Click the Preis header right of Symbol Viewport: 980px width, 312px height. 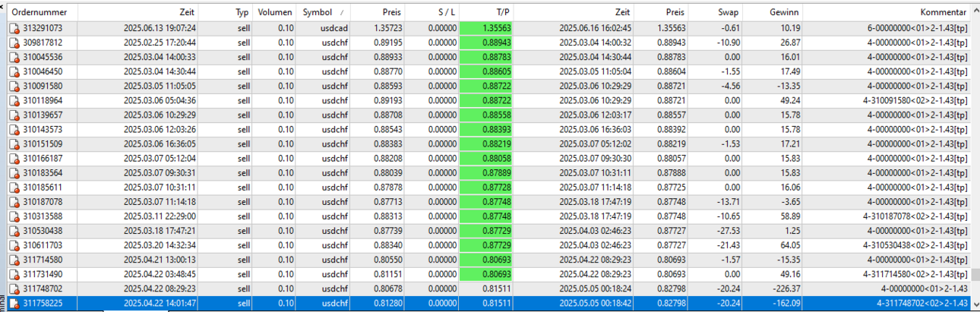pyautogui.click(x=378, y=13)
